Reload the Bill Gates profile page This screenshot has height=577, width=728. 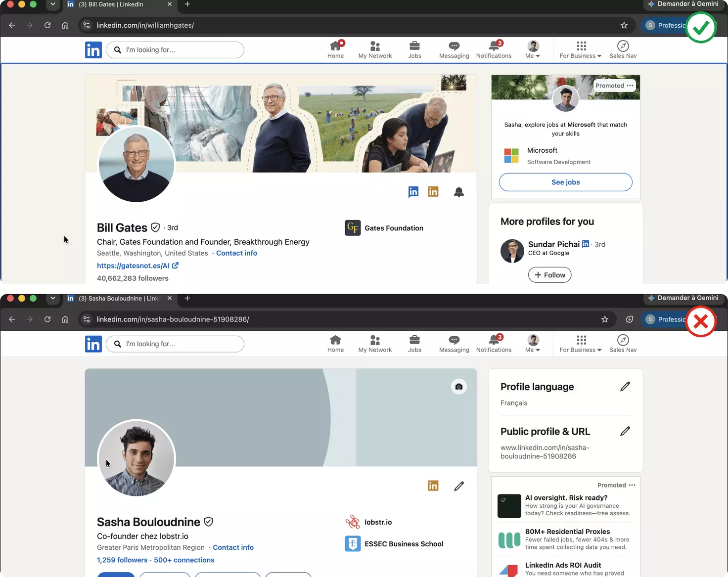(x=47, y=25)
